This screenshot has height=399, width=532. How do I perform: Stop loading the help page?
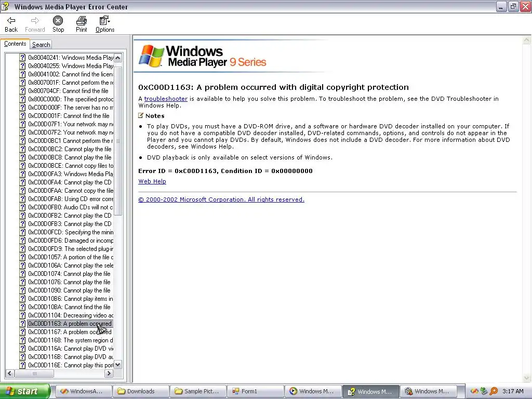pos(58,24)
